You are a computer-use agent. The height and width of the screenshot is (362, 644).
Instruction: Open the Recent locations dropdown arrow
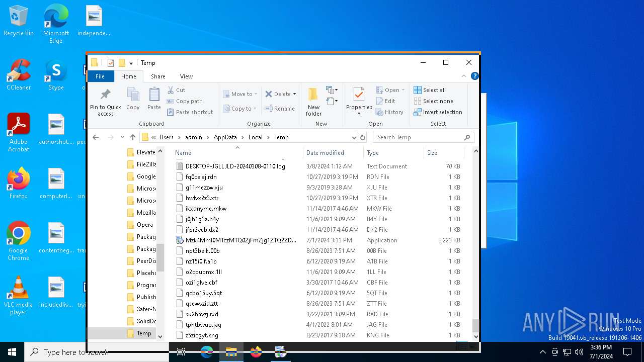122,137
